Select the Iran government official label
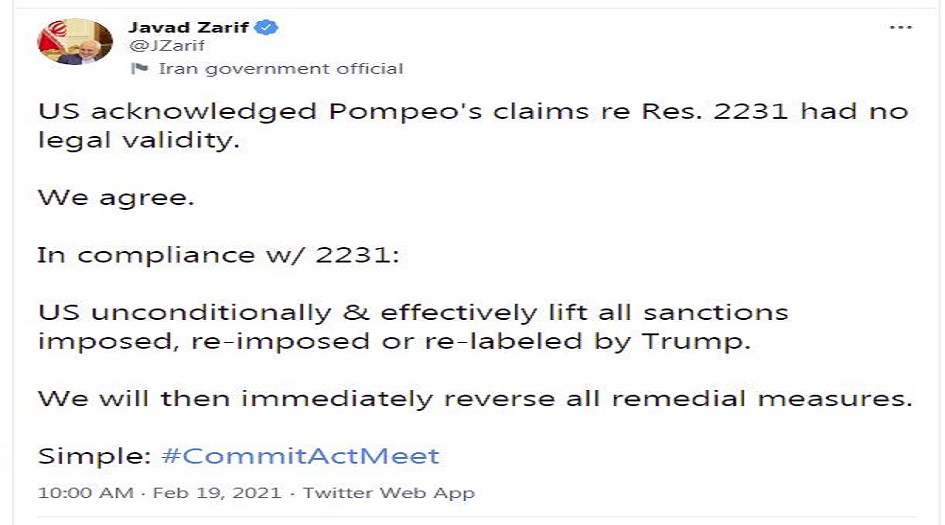The image size is (945, 525). [x=280, y=69]
